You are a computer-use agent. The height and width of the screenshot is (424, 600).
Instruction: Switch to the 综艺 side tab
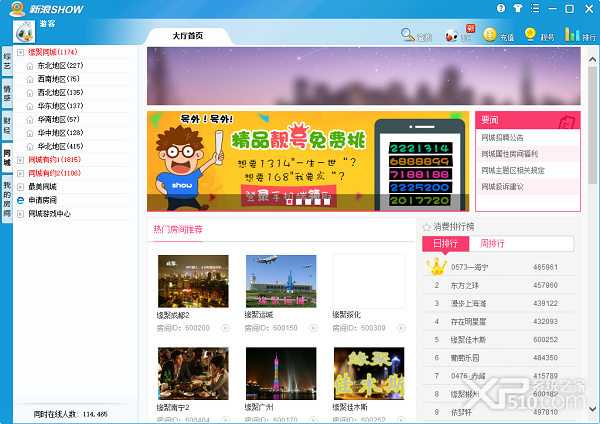(7, 61)
